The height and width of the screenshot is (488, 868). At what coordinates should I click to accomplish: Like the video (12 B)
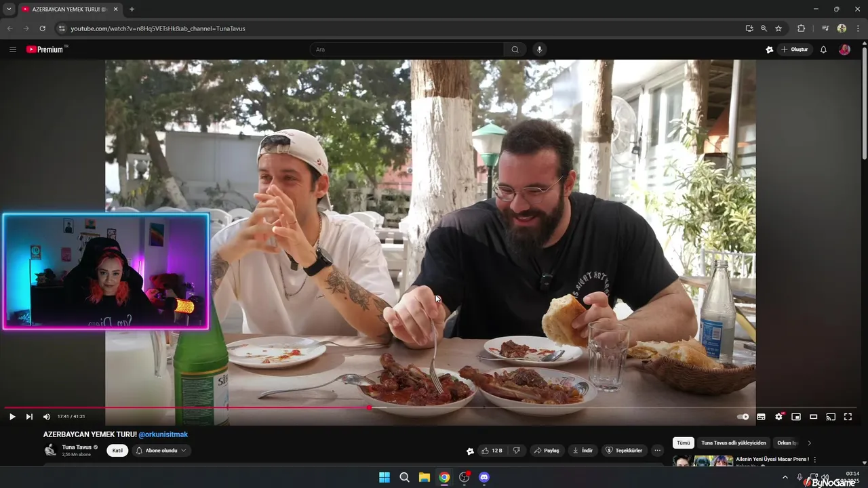tap(492, 451)
